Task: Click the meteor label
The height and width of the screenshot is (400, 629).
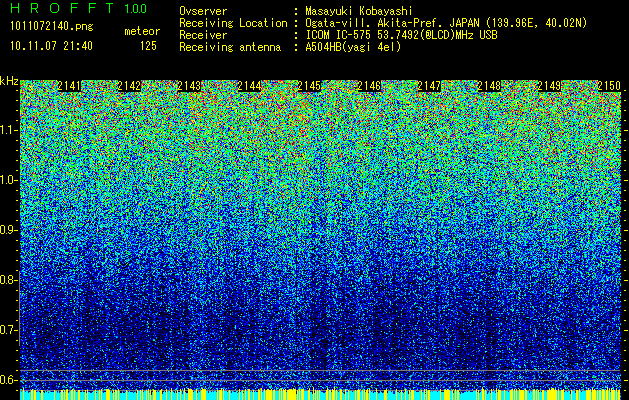Action: click(142, 31)
